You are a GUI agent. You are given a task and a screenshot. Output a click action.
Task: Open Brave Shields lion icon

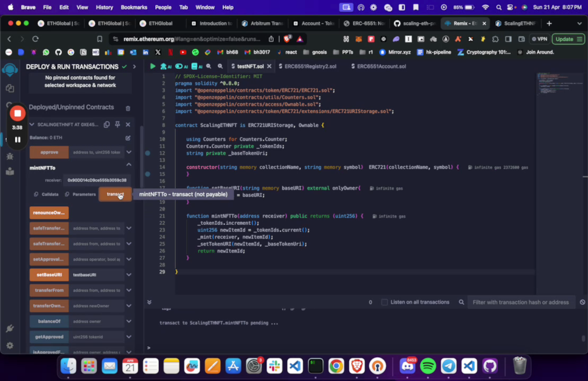pos(288,39)
